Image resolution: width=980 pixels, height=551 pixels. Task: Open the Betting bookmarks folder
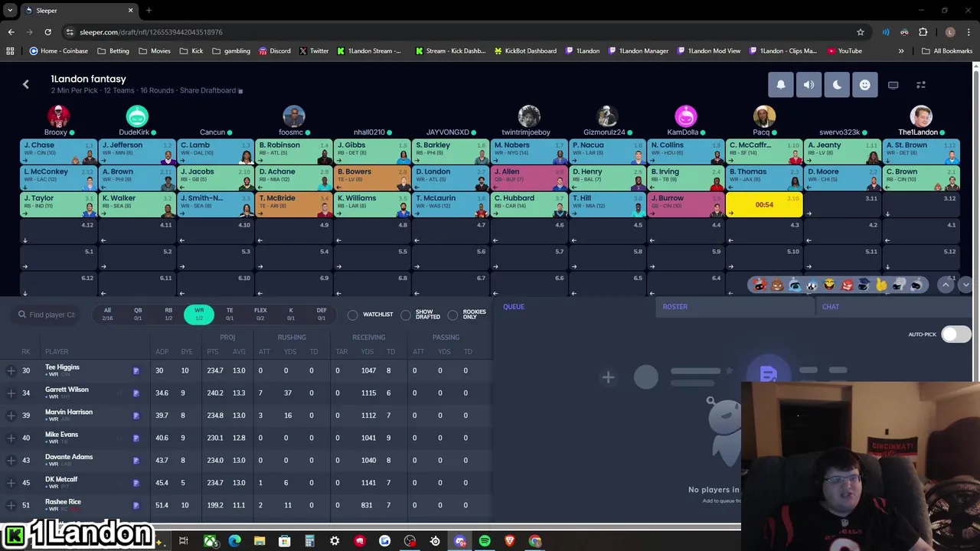(113, 51)
